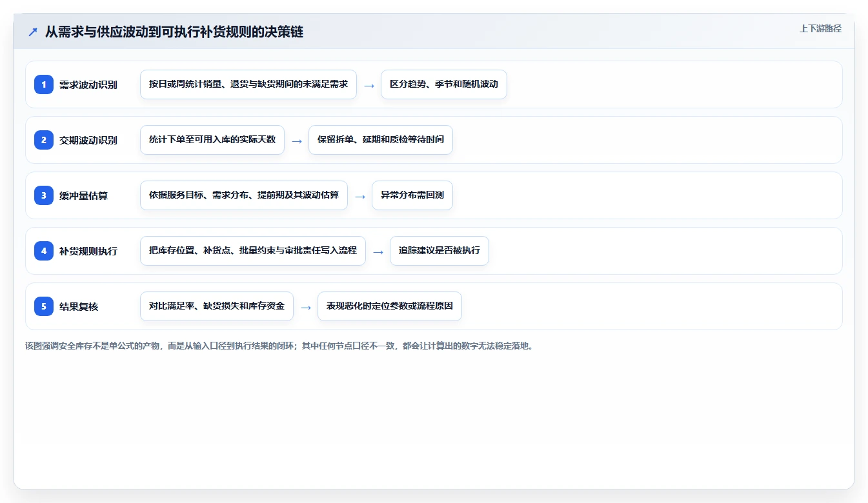Click the box 依据服务目标、需求分布、提前期及其波动估算

click(x=244, y=195)
